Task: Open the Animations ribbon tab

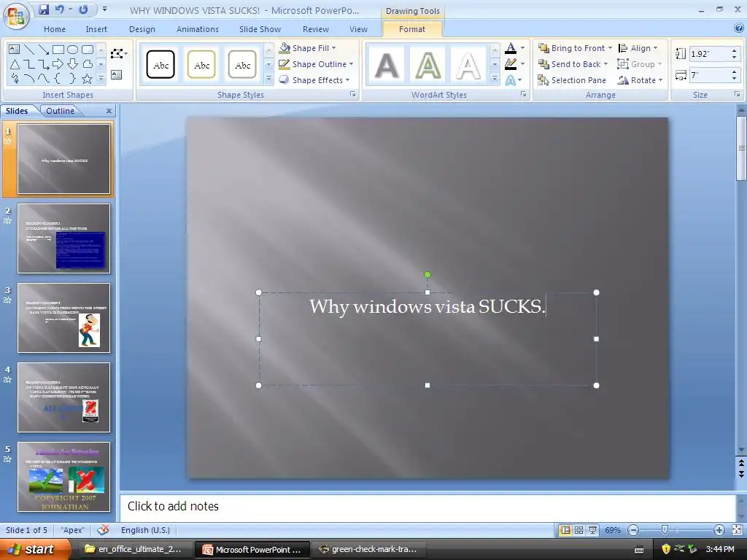Action: click(x=197, y=29)
